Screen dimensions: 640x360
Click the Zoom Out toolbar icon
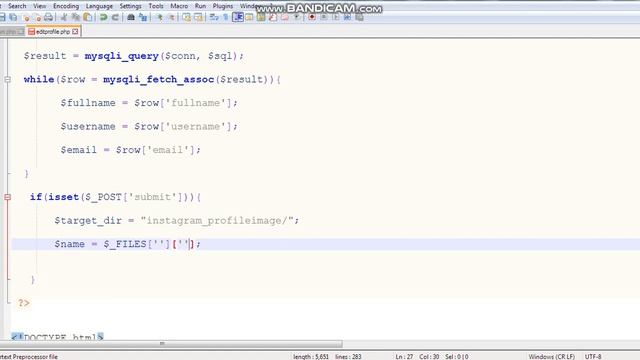click(172, 17)
